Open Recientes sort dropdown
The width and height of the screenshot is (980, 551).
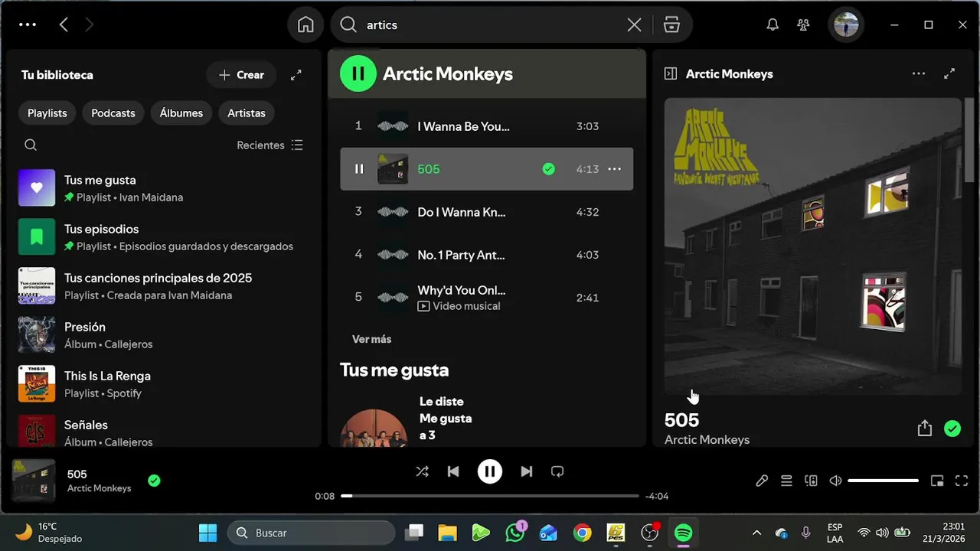[x=269, y=145]
